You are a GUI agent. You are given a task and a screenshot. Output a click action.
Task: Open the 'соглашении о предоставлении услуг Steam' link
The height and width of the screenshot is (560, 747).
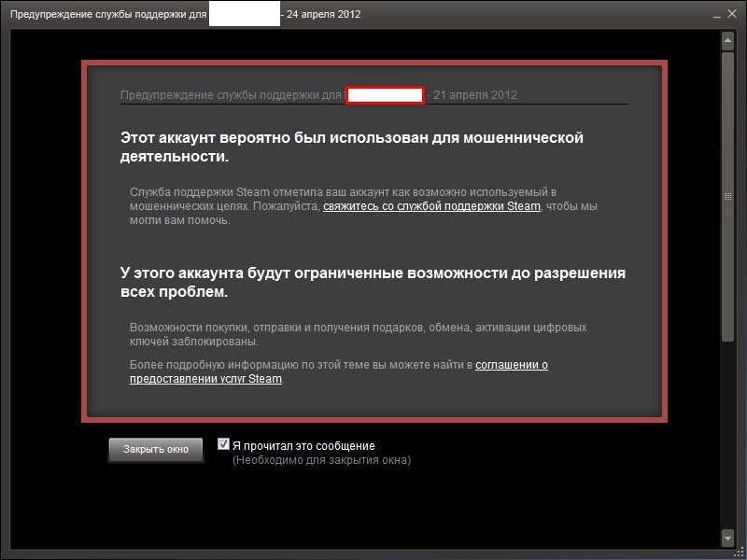(511, 365)
